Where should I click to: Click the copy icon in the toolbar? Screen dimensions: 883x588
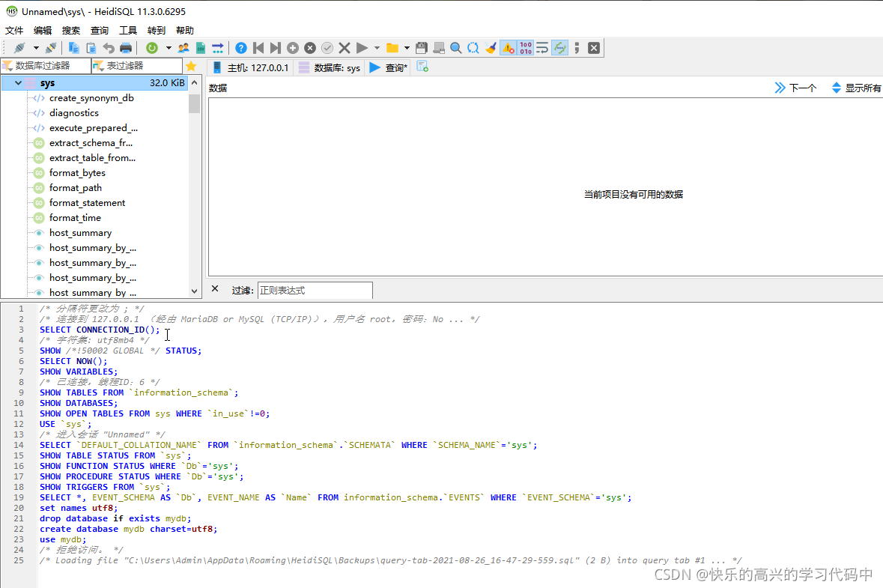click(x=74, y=48)
